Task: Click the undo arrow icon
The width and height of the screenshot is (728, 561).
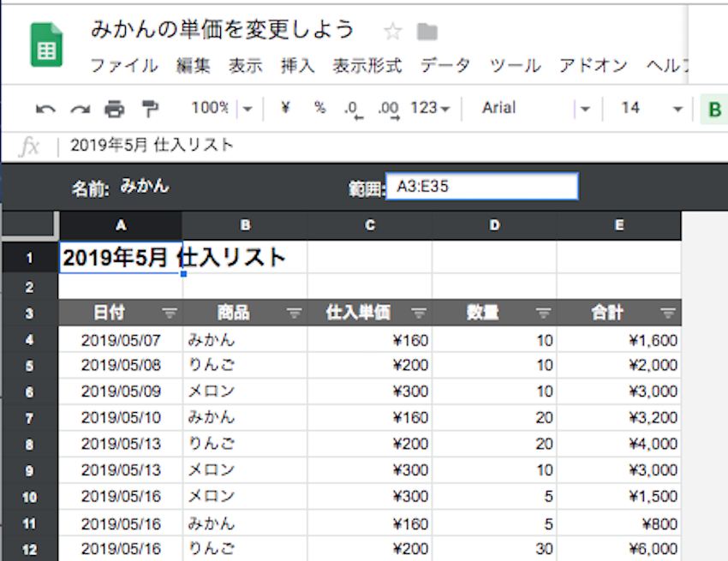Action: [45, 109]
